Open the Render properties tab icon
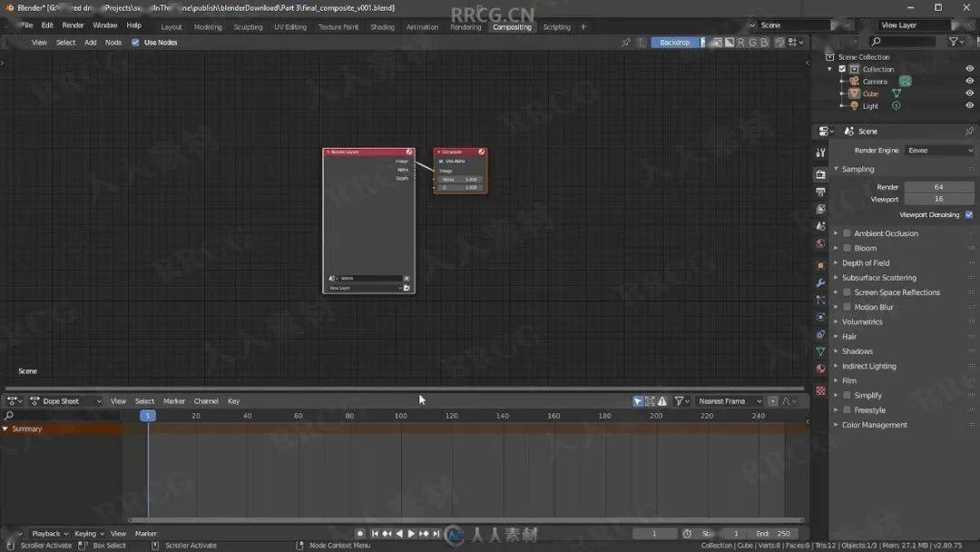This screenshot has height=552, width=980. [x=820, y=174]
